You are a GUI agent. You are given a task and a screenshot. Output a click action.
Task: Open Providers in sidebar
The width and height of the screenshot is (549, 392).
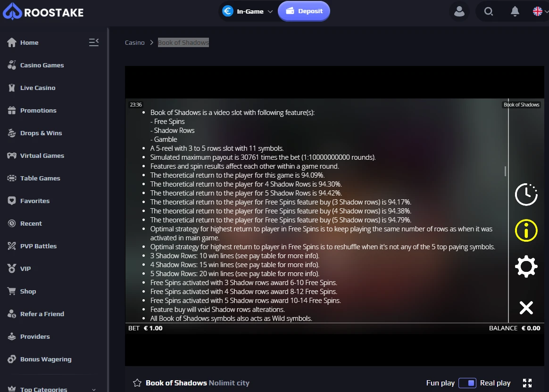(35, 337)
